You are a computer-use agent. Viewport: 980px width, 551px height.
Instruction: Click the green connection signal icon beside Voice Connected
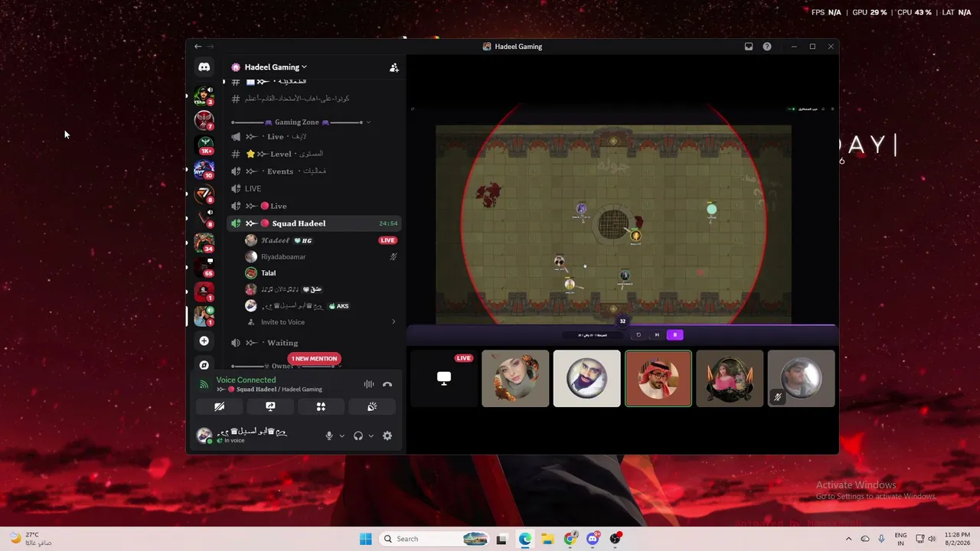(x=204, y=384)
